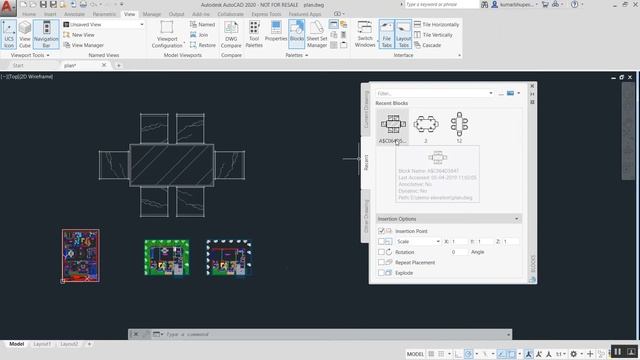Screen dimensions: 640x360
Task: Open Viewport Configuration
Action: click(x=167, y=34)
